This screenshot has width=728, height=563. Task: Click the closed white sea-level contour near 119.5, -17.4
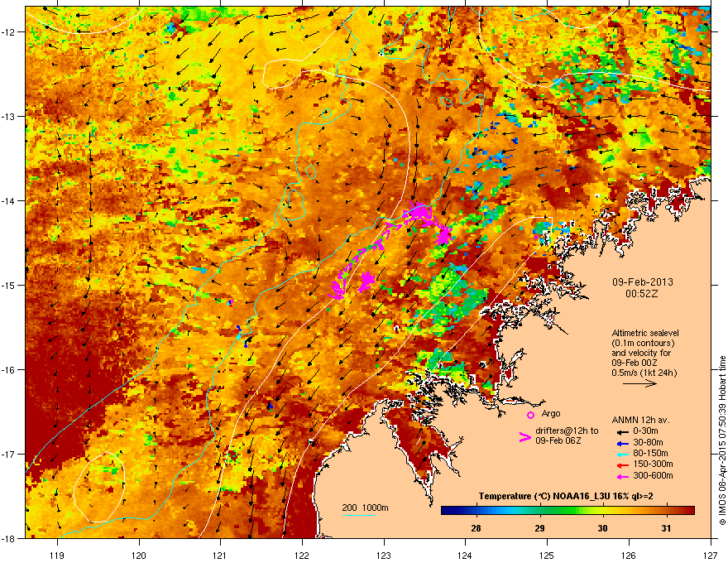click(99, 487)
